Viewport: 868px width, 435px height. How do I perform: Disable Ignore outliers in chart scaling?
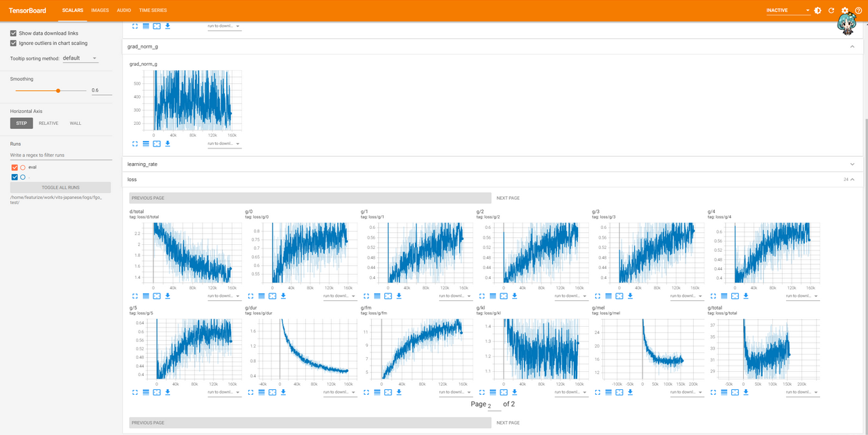tap(13, 43)
